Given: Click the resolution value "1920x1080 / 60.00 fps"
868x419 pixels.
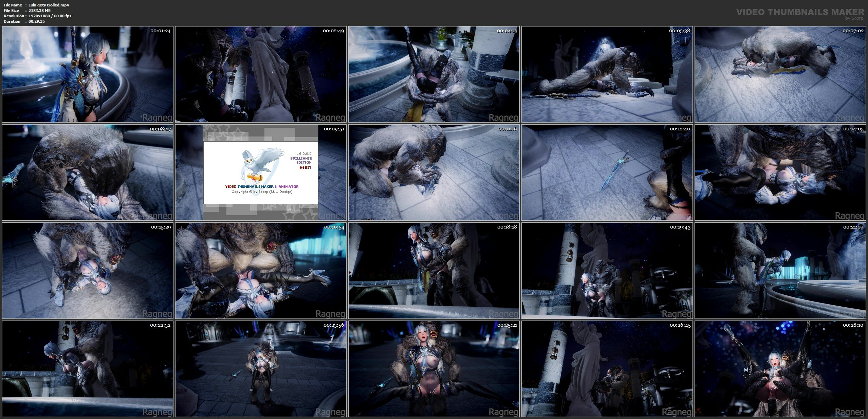Looking at the screenshot, I should 50,16.
